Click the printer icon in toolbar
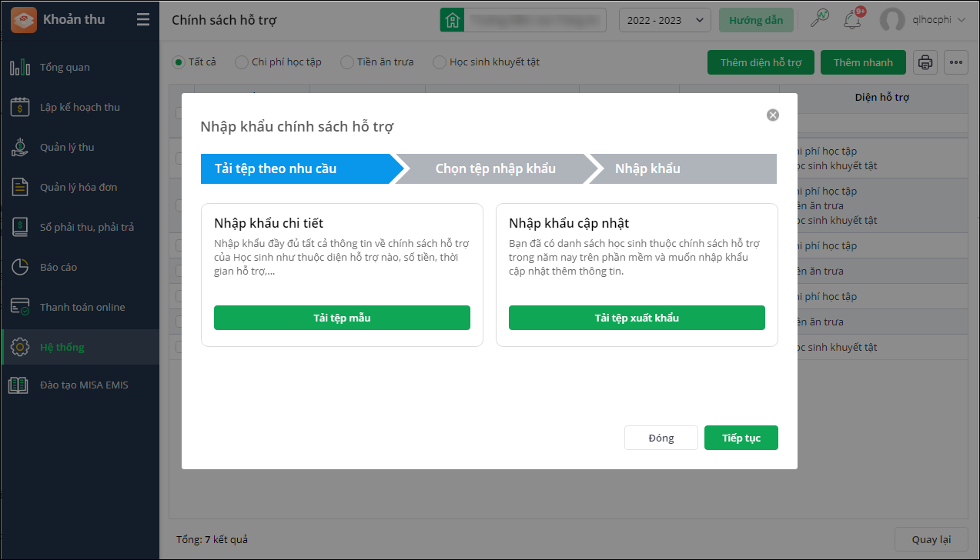Viewport: 980px width, 560px height. tap(925, 62)
